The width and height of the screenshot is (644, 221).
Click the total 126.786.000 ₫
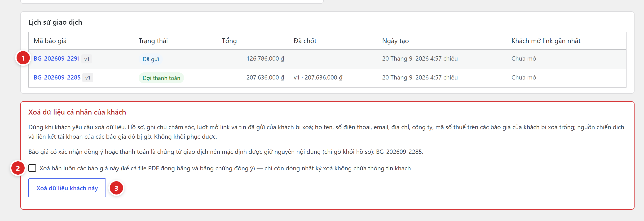(x=265, y=58)
